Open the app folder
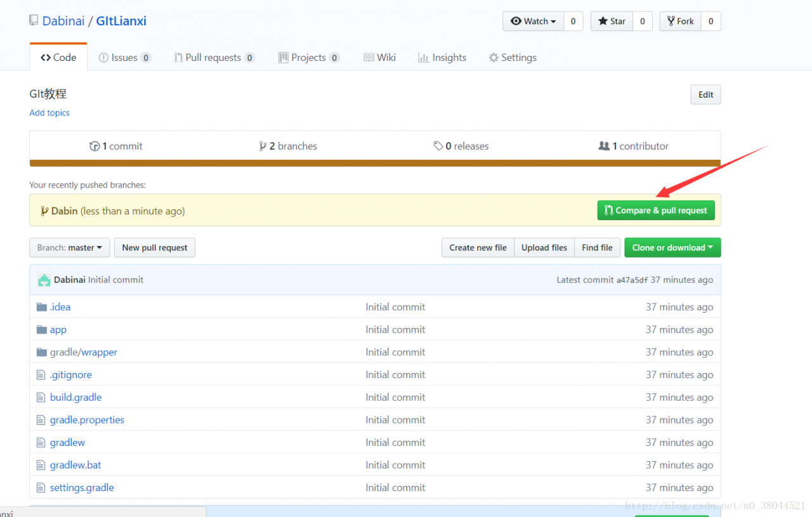This screenshot has width=812, height=517. click(58, 330)
